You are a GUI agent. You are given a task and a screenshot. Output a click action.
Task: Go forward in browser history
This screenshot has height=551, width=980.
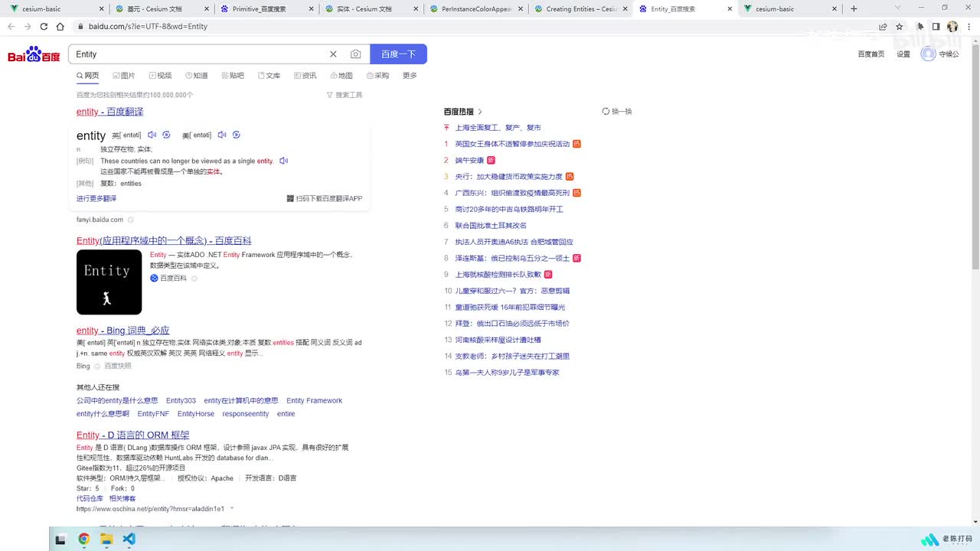click(x=27, y=26)
